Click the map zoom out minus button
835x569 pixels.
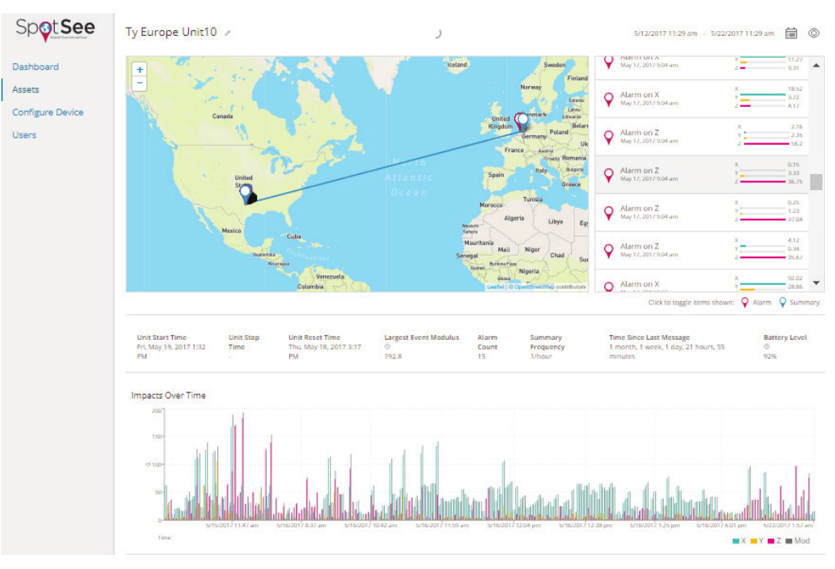[x=140, y=84]
